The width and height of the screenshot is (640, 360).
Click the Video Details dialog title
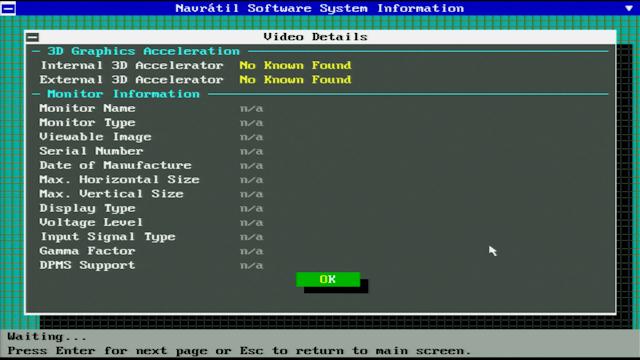point(316,37)
